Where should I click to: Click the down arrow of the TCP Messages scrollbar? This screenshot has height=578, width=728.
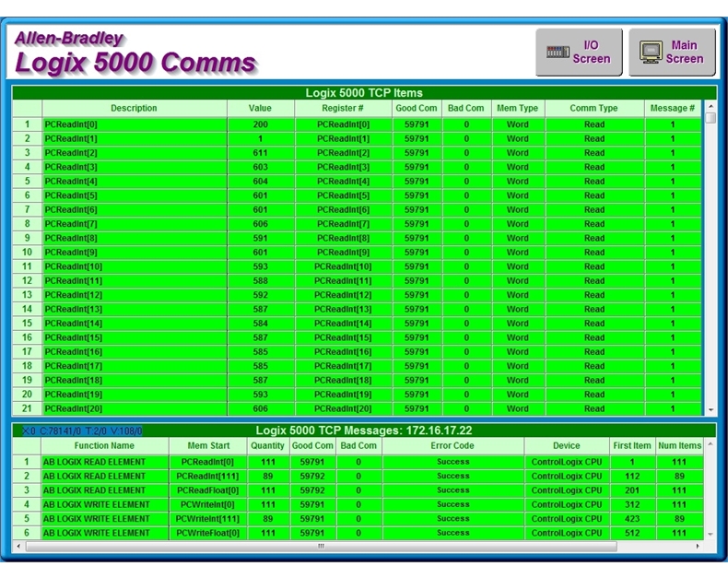710,535
